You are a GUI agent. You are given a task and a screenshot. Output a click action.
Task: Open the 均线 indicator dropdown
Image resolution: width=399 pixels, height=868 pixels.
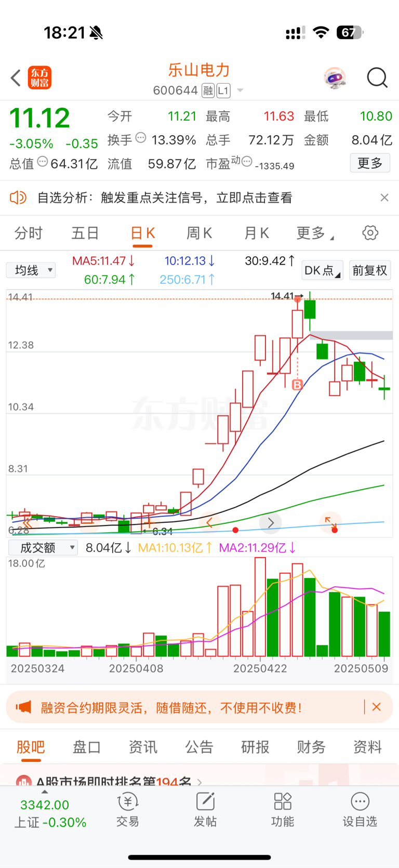[x=31, y=270]
